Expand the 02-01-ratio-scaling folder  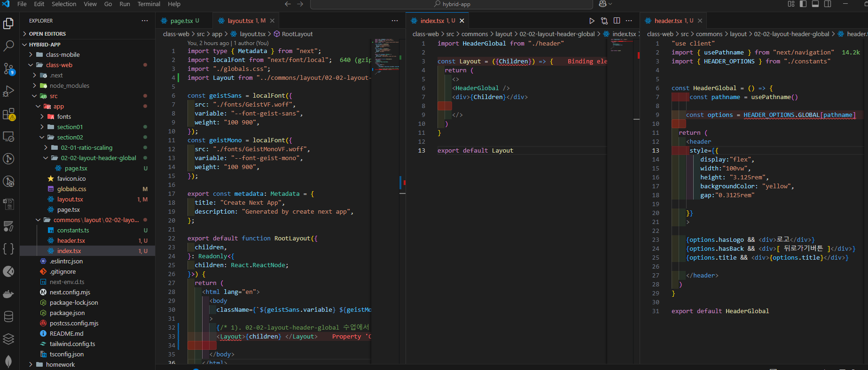point(87,148)
